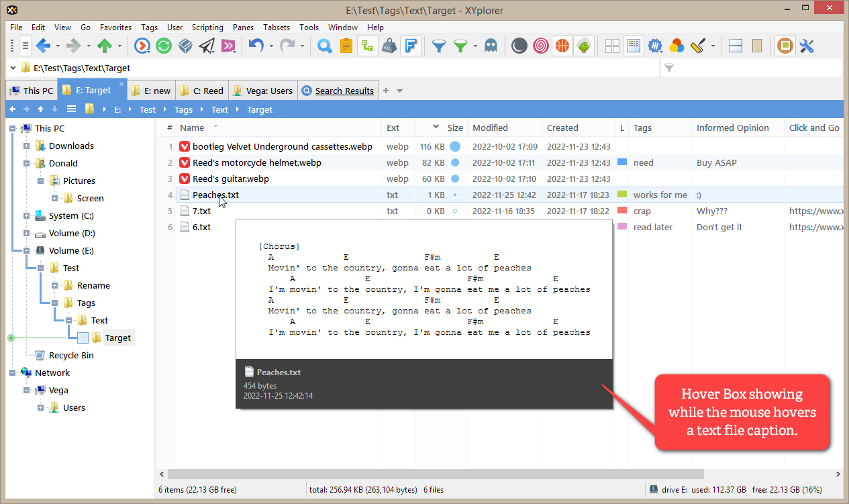Screen dimensions: 849x504
Task: Click the dice icon in the toolbar
Action: pyautogui.click(x=186, y=46)
